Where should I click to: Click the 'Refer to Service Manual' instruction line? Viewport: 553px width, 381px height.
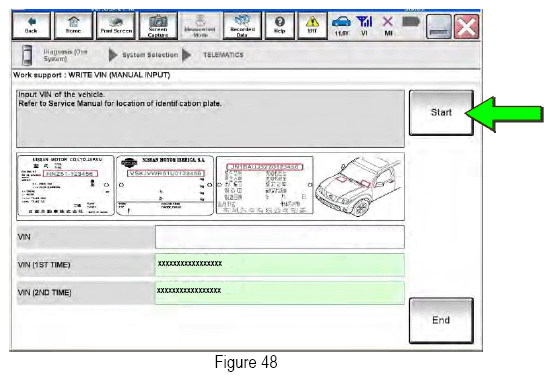(x=120, y=104)
